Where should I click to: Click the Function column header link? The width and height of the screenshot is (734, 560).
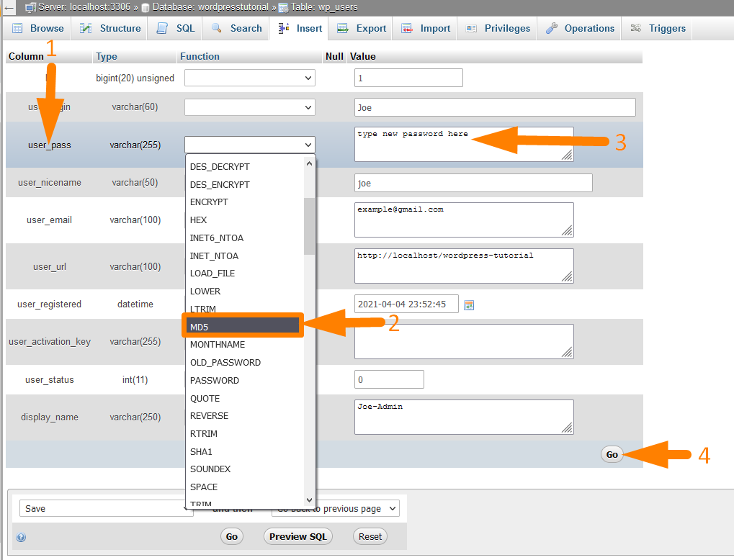pyautogui.click(x=200, y=56)
